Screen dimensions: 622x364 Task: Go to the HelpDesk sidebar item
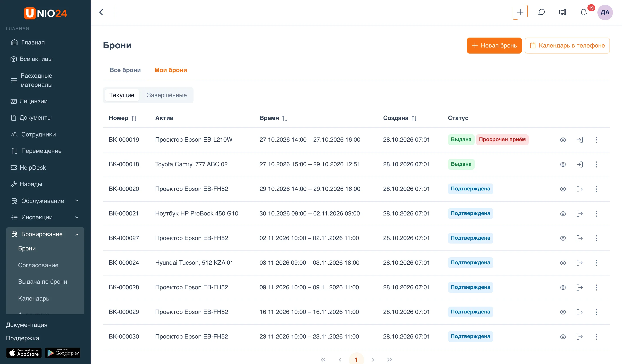coord(33,168)
